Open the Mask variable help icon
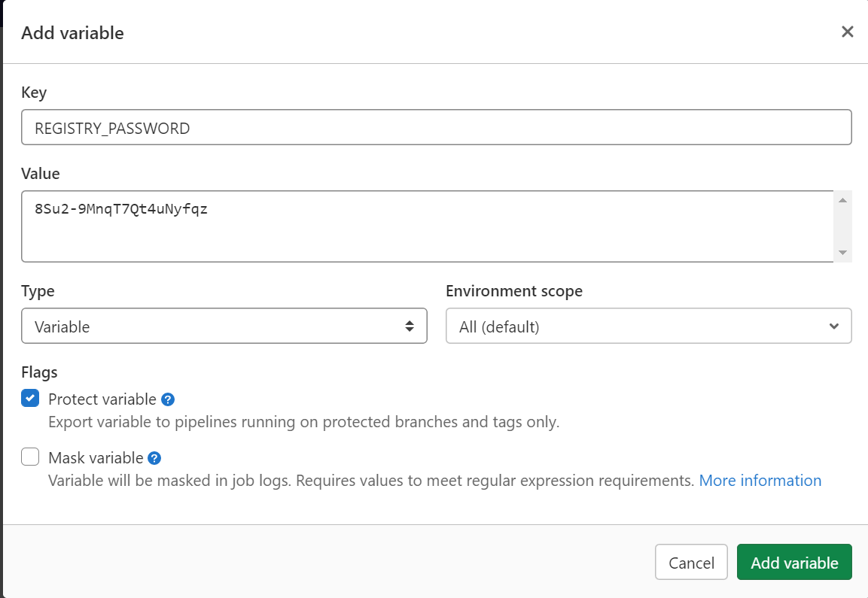The height and width of the screenshot is (598, 868). coord(154,458)
